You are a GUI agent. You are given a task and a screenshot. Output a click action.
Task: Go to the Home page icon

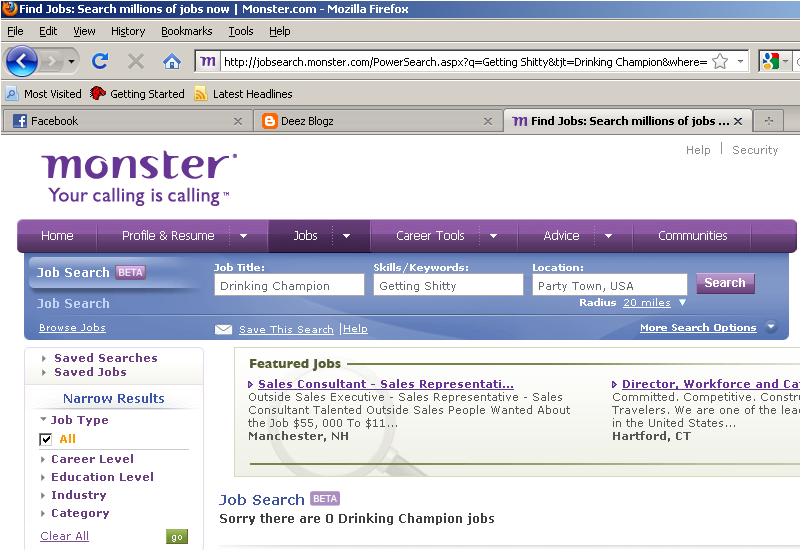click(172, 61)
